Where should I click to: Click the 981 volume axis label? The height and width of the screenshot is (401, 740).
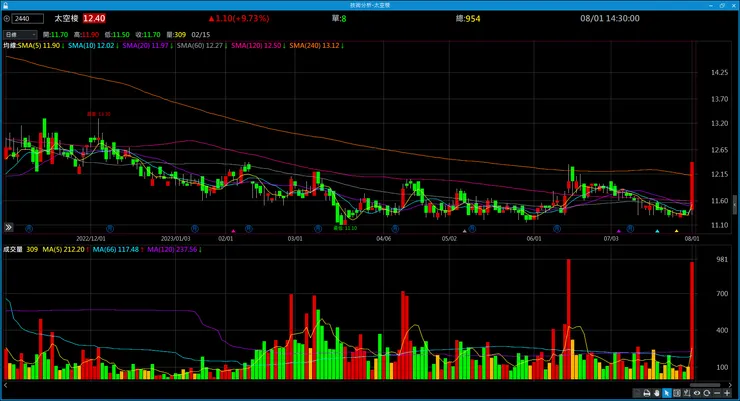pyautogui.click(x=722, y=259)
